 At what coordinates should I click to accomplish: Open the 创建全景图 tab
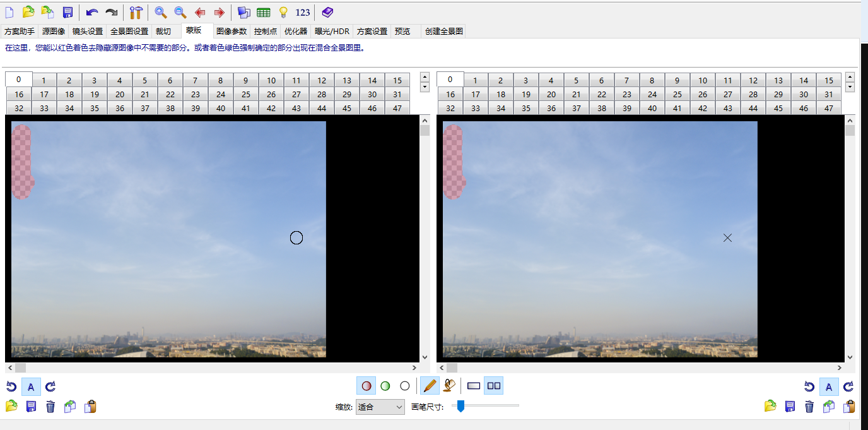click(444, 31)
